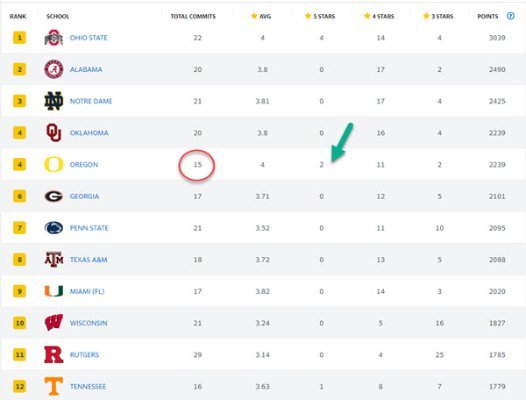Screen dimensions: 526x400
Task: Open the Miami (FL) school link
Action: coord(87,291)
